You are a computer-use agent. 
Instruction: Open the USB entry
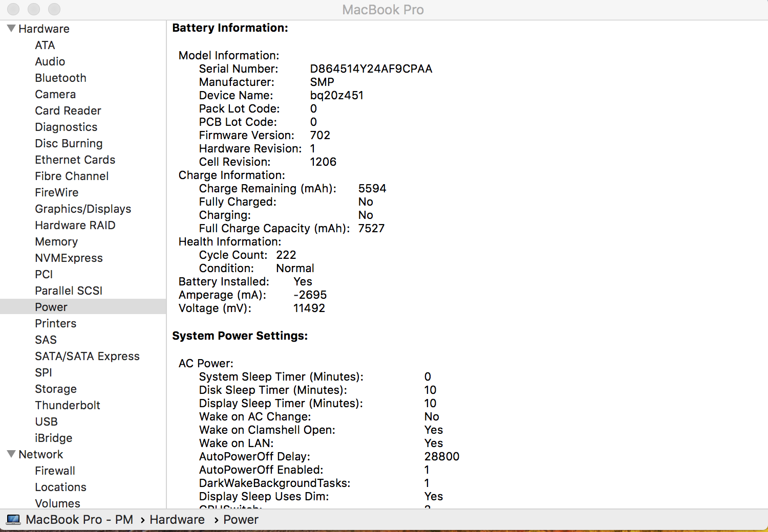tap(46, 422)
